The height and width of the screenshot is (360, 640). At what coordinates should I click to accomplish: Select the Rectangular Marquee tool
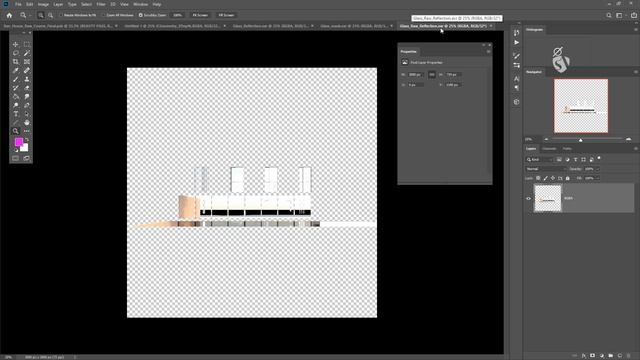[27, 44]
